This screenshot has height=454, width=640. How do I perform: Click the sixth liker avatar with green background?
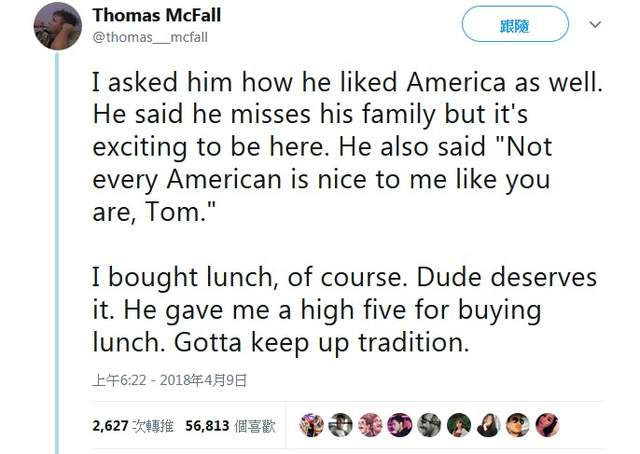coord(459,425)
